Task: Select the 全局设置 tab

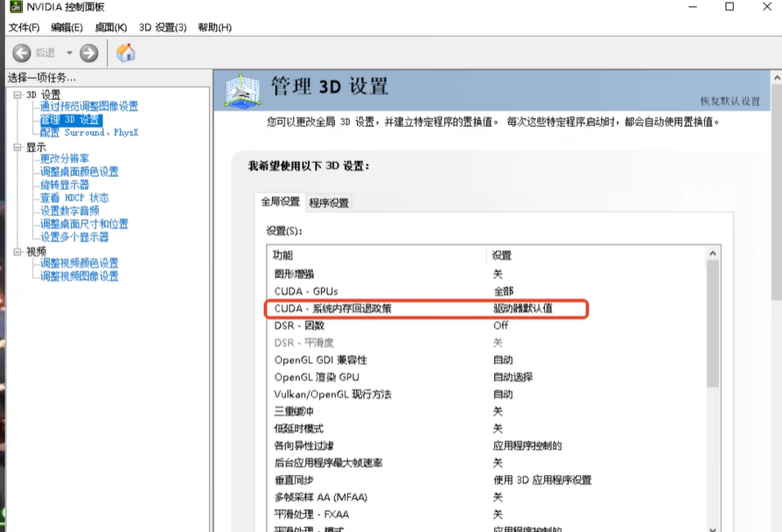Action: [280, 202]
